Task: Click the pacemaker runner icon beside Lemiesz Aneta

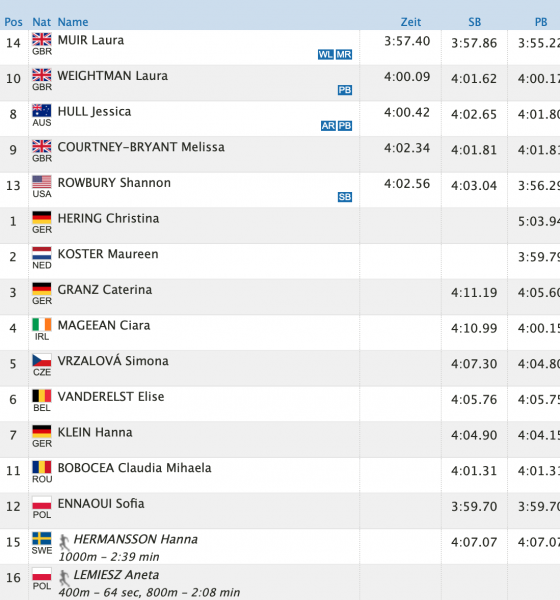Action: click(x=64, y=578)
